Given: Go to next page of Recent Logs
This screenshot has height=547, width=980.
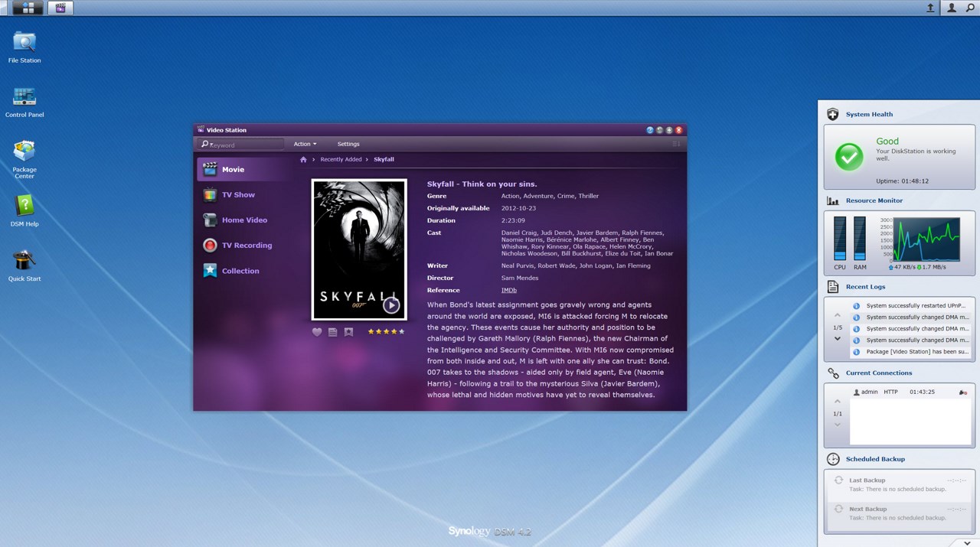Looking at the screenshot, I should [x=838, y=338].
